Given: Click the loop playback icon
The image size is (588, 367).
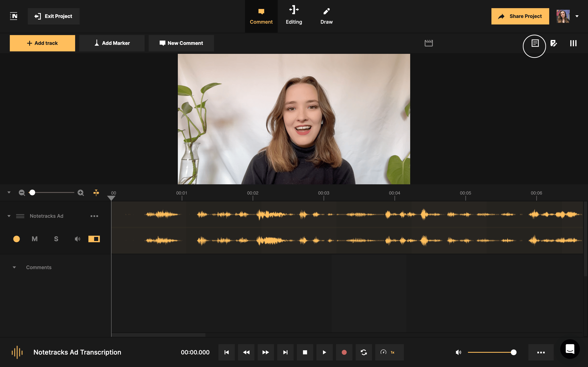Looking at the screenshot, I should [364, 352].
